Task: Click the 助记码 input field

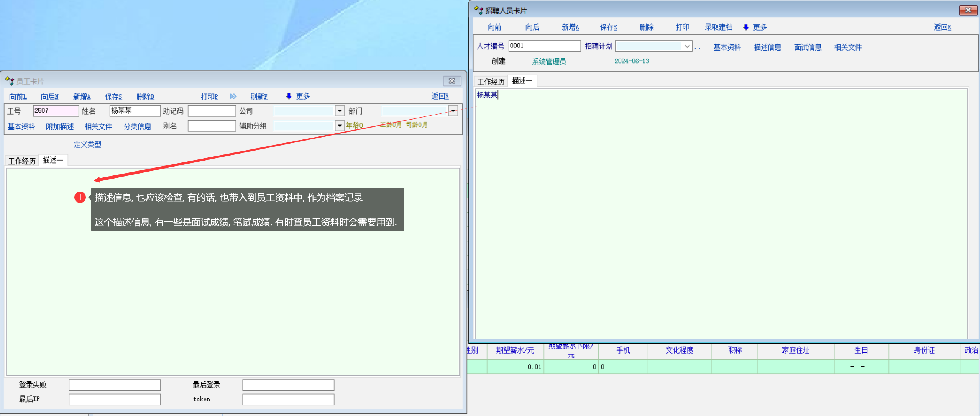Action: click(212, 111)
